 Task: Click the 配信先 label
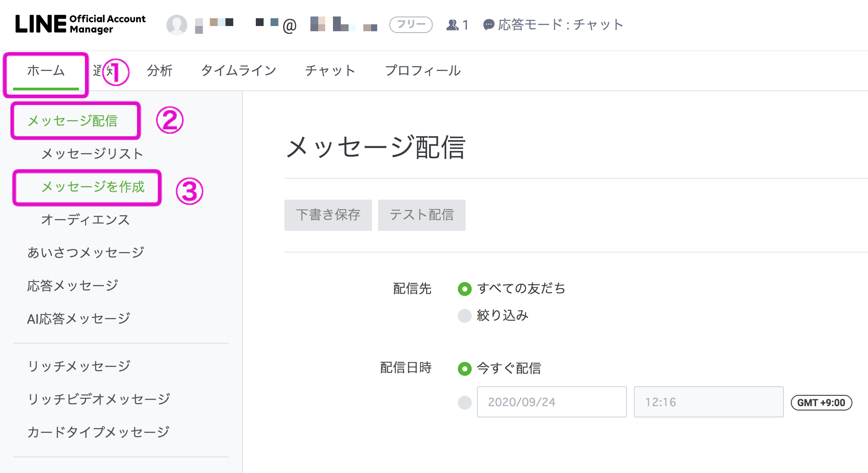[412, 289]
